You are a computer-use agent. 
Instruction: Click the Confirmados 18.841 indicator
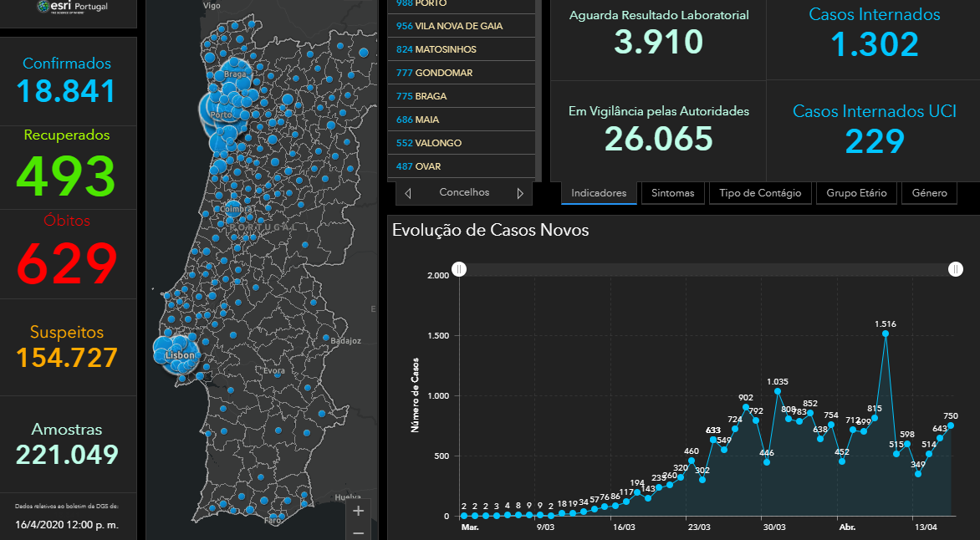click(67, 79)
